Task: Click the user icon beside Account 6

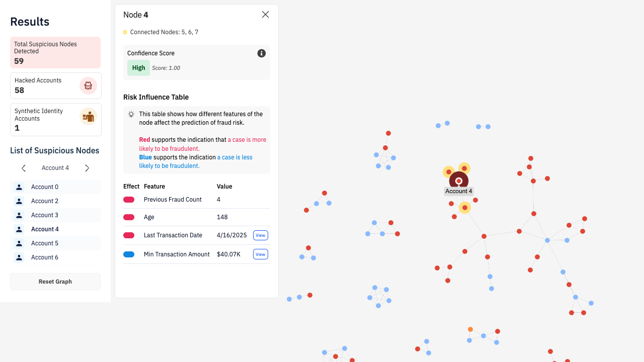Action: coord(19,257)
